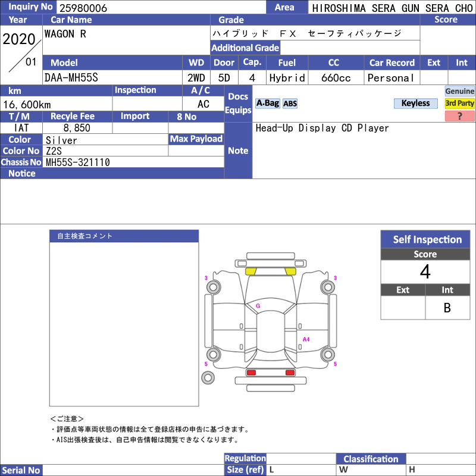476x476 pixels.
Task: Click the ABS equipment badge
Action: pos(290,104)
